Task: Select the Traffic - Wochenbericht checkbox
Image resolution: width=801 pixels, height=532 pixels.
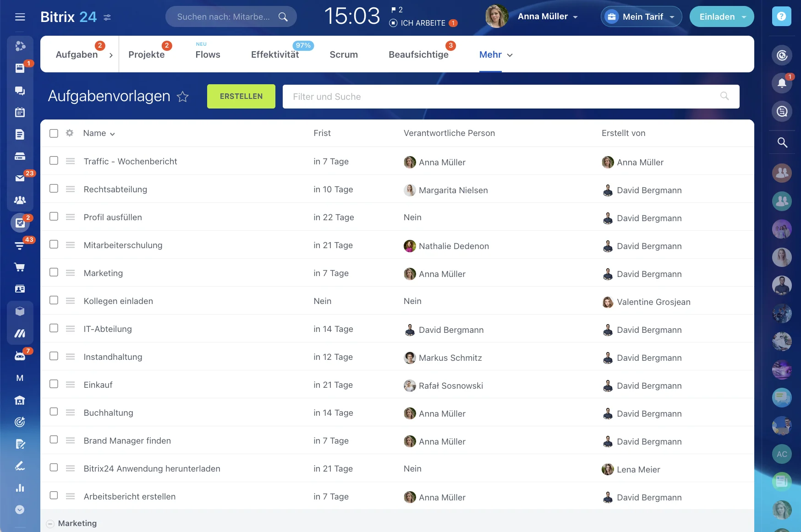Action: [x=54, y=161]
